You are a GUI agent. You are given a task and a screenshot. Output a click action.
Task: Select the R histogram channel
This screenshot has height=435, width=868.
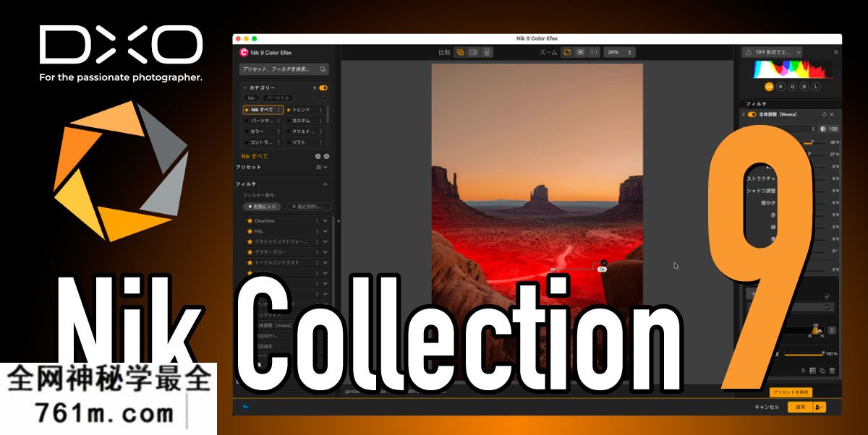coord(780,87)
